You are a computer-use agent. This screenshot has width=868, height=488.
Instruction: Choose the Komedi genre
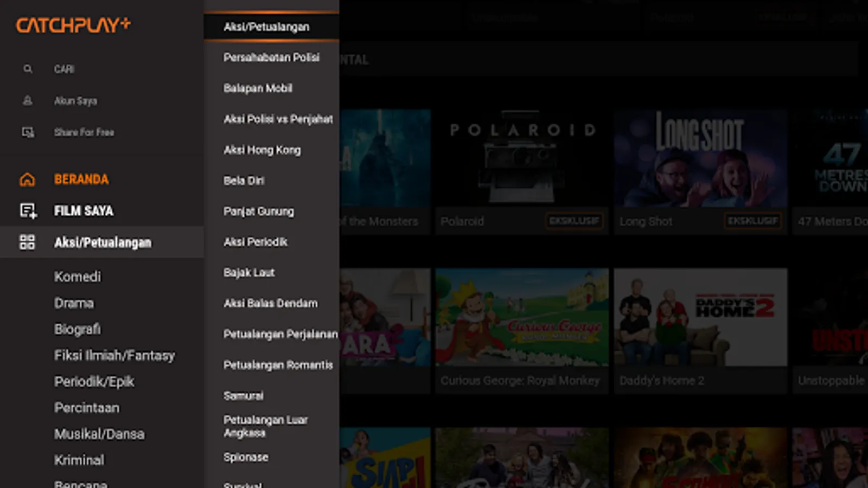click(x=78, y=277)
